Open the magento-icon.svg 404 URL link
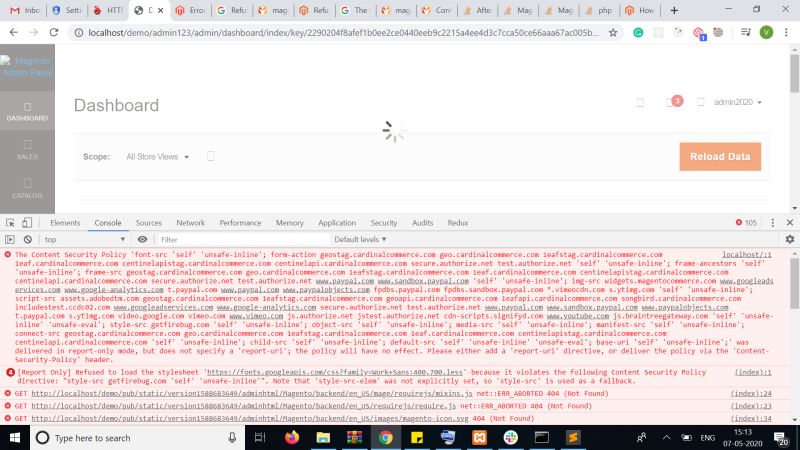The height and width of the screenshot is (450, 800). pyautogui.click(x=249, y=418)
